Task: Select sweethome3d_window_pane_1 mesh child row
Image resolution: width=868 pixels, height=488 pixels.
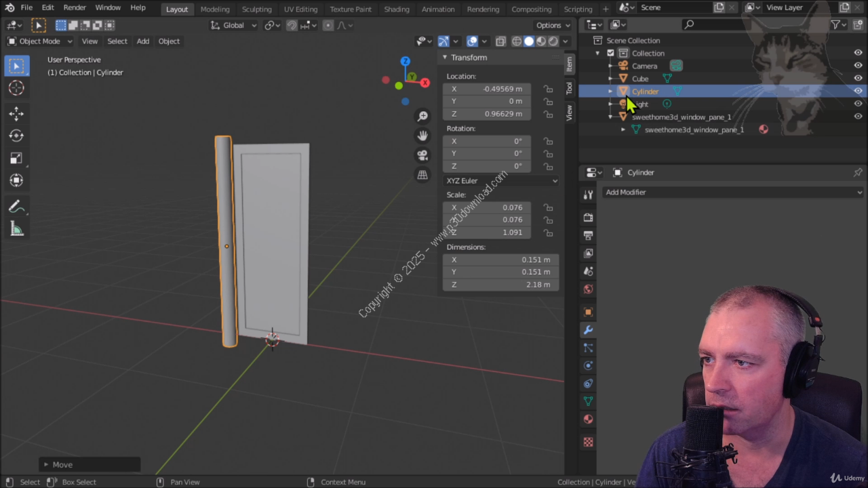Action: point(694,129)
